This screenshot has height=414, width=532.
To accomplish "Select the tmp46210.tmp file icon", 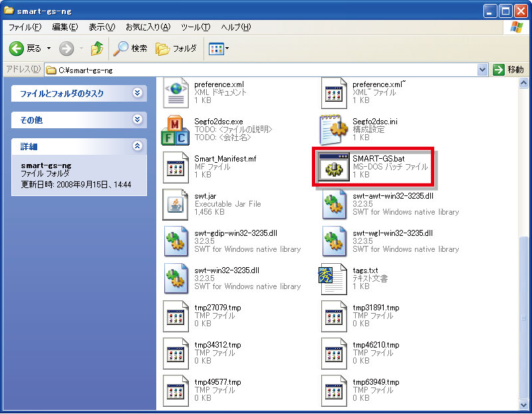I will point(334,354).
